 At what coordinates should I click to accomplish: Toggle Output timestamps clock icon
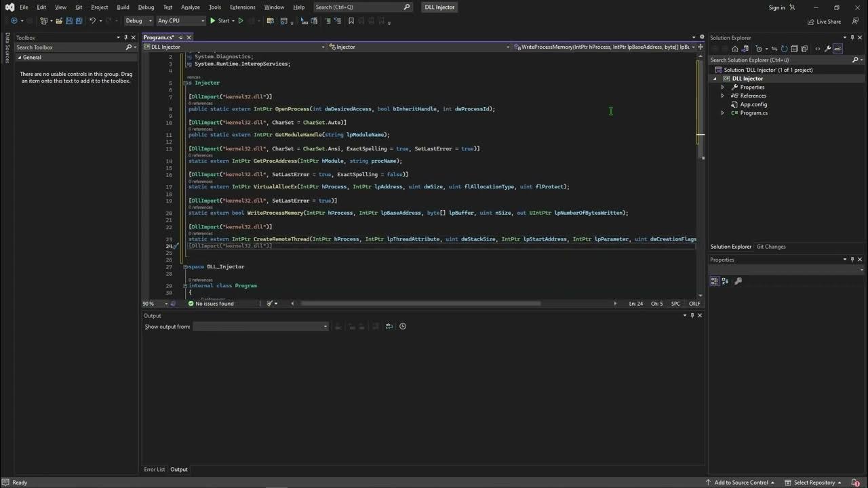[x=403, y=326]
